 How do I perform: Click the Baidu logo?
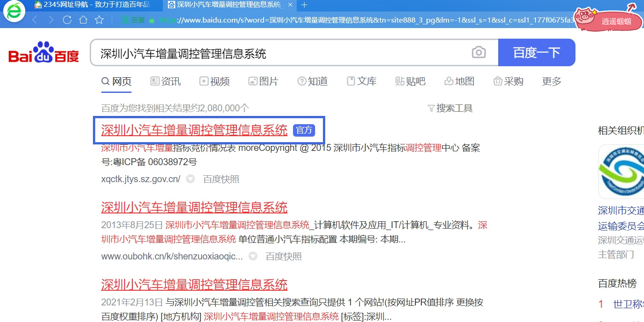point(44,52)
